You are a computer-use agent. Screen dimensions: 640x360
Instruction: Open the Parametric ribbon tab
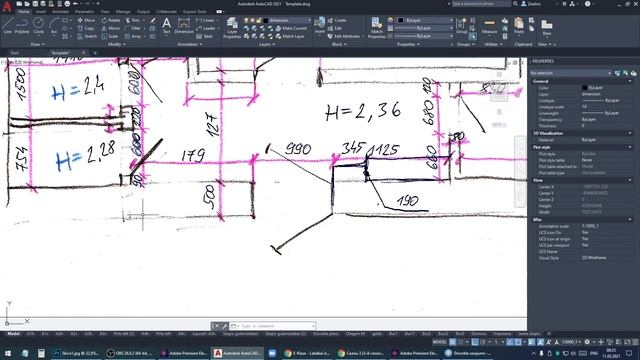(84, 11)
